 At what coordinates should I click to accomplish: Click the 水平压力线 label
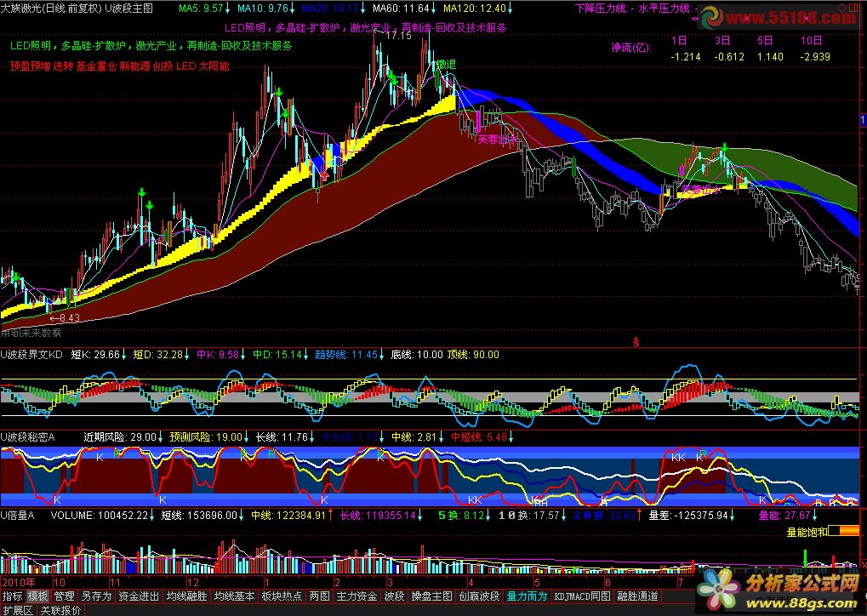(664, 9)
